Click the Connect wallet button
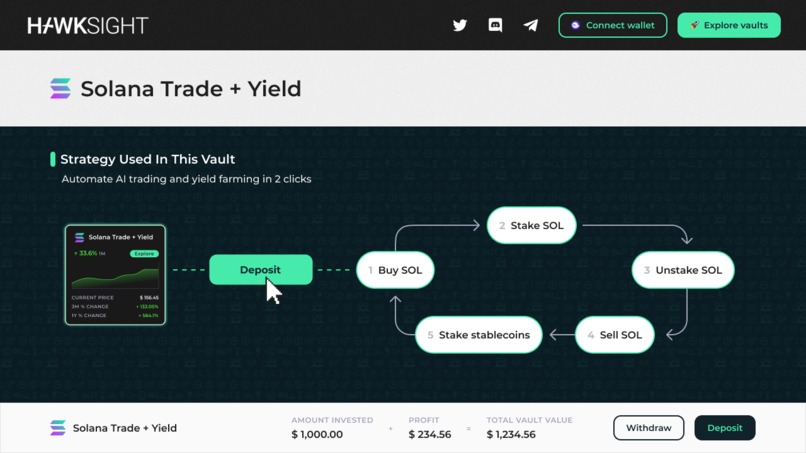The width and height of the screenshot is (806, 453). pos(613,25)
